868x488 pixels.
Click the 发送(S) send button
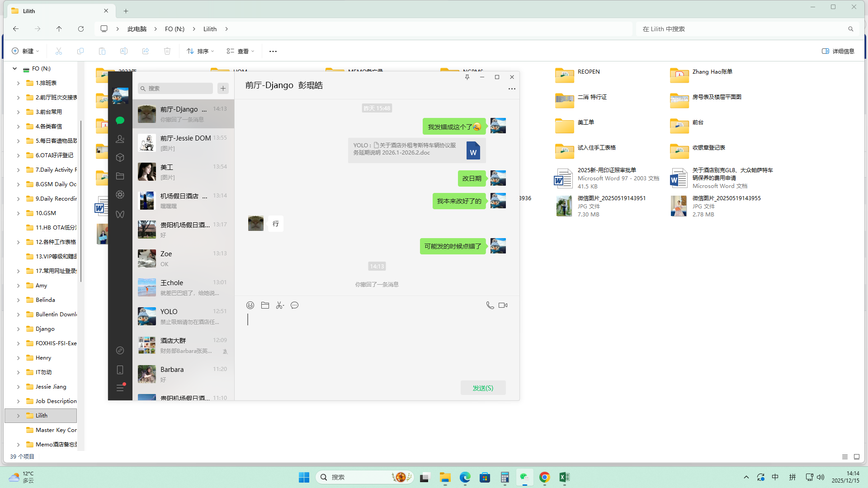[483, 388]
